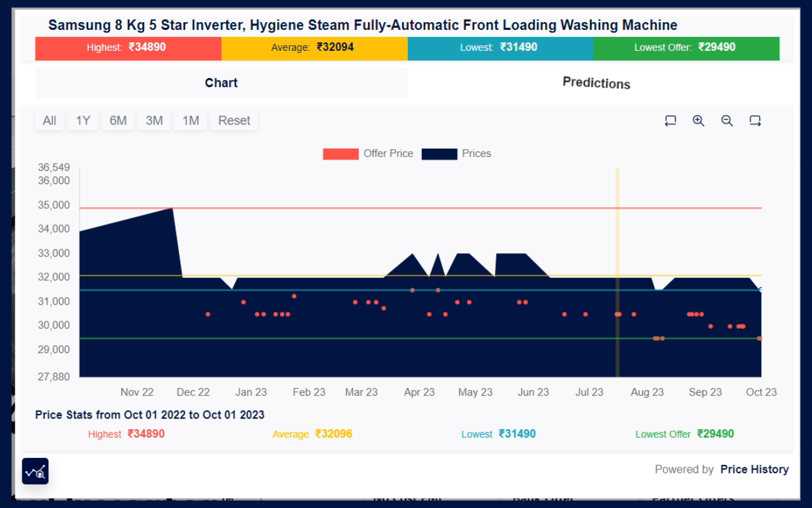812x508 pixels.
Task: Click the red Offer Price color swatch
Action: (x=340, y=153)
